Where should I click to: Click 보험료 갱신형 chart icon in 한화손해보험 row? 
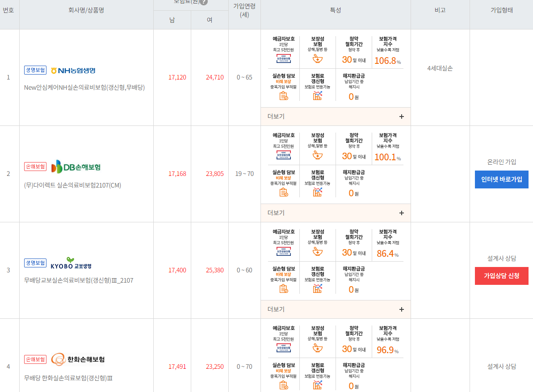coord(318,385)
